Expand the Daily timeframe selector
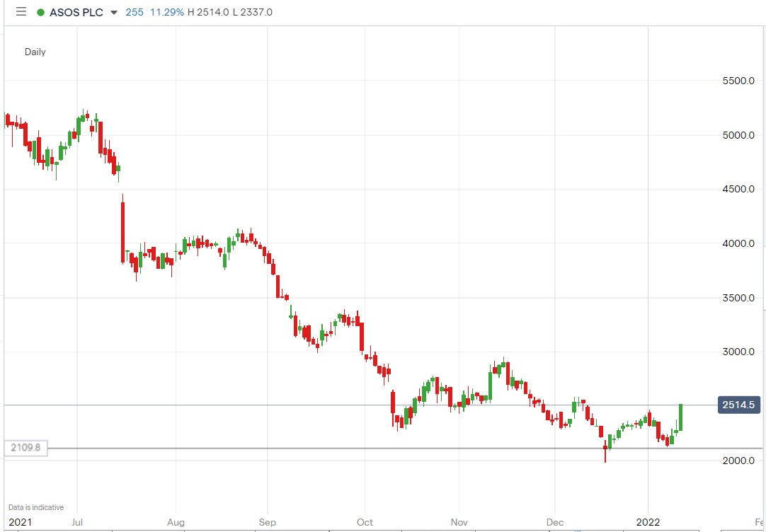 pos(35,52)
